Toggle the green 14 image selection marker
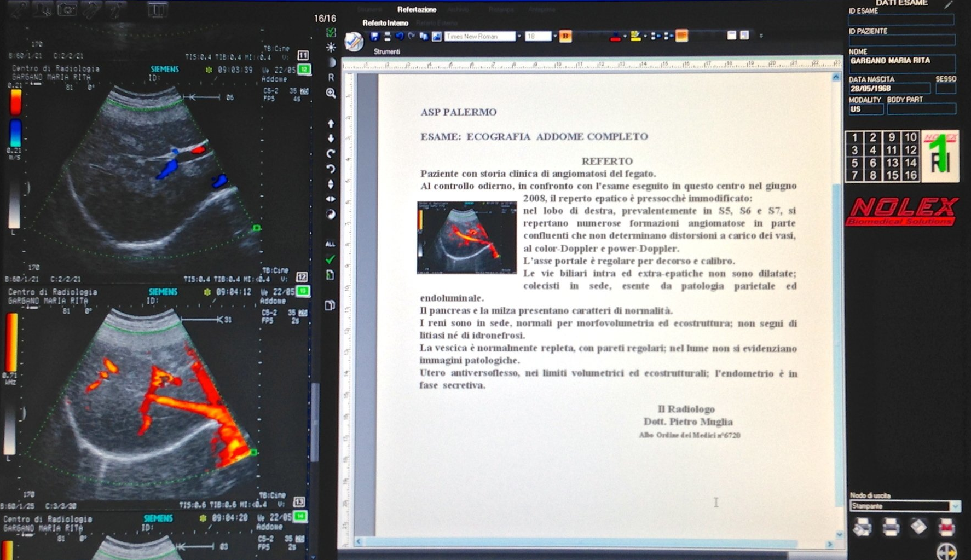This screenshot has height=560, width=971. click(x=300, y=516)
